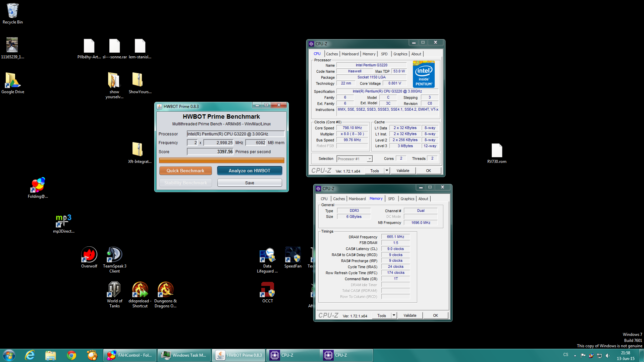Select the Příběhy-Art file icon
Screen dimensions: 644x362
[89, 49]
